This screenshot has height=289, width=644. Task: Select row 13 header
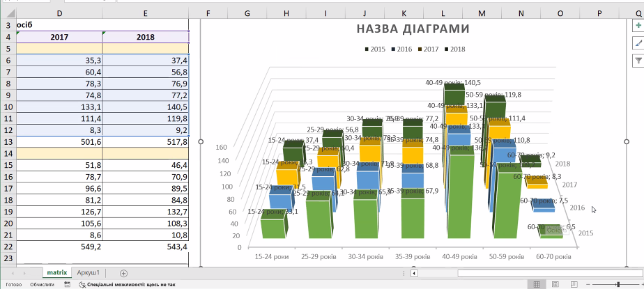8,142
